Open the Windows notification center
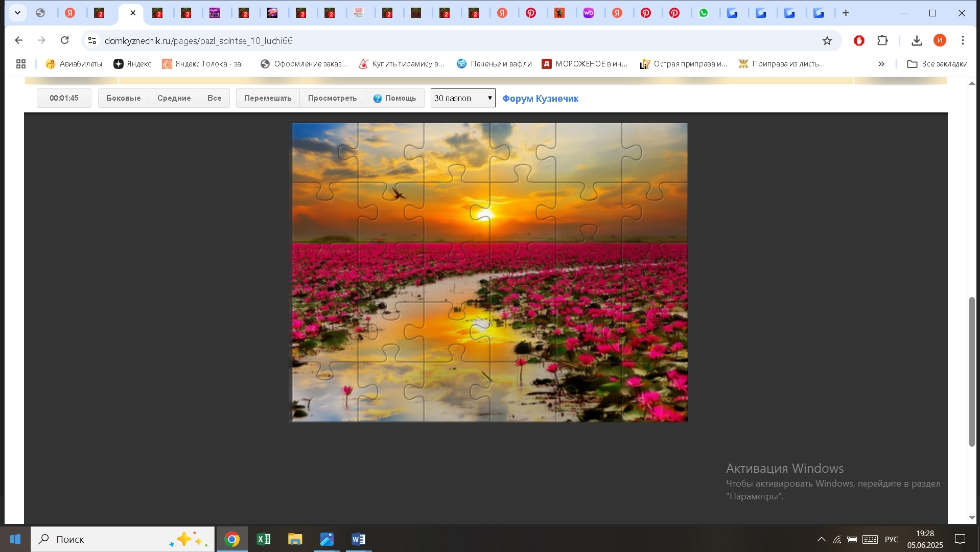Screen dimensions: 980x552 (x=960, y=539)
